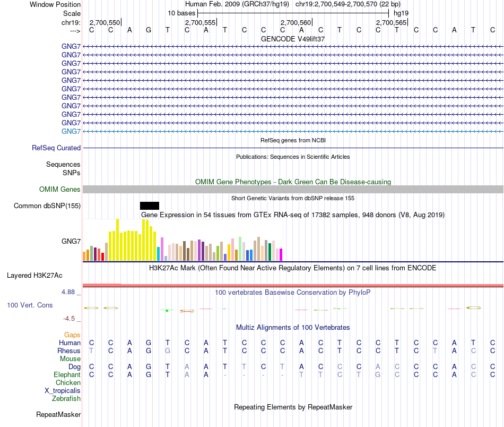Open the Layered H3K27Ac track label

[34, 276]
